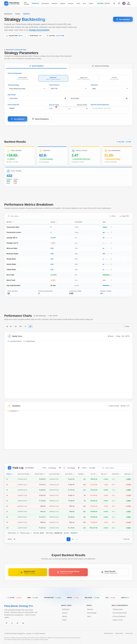
Task: Click the Total Return card icon
Action: (x=8, y=151)
